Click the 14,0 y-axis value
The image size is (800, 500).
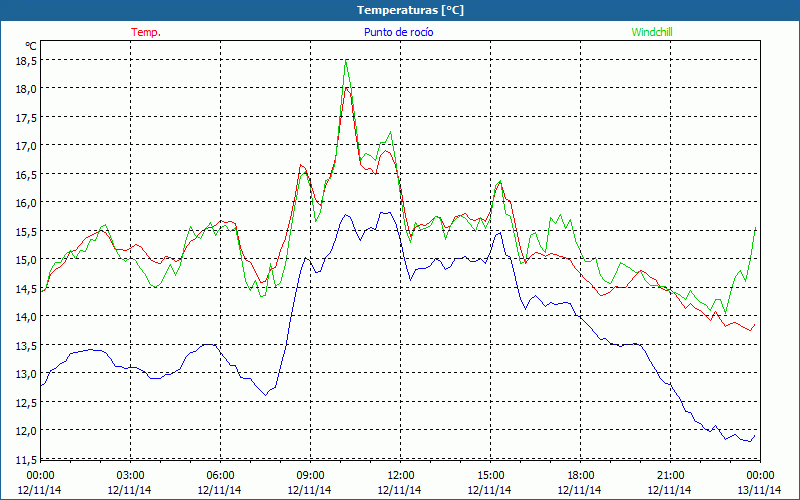(x=28, y=317)
